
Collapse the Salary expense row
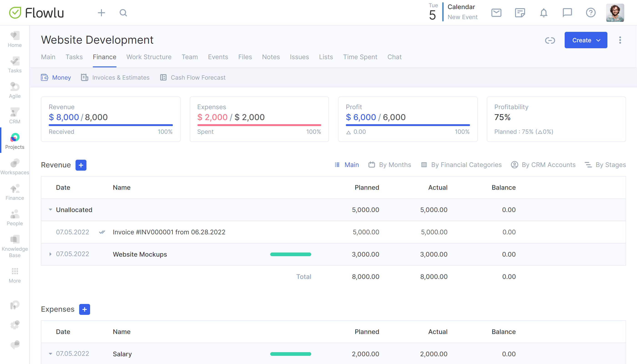tap(50, 354)
